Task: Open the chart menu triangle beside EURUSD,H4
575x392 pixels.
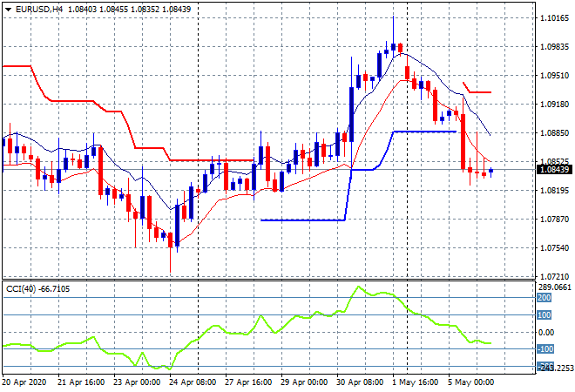Action: tap(8, 10)
